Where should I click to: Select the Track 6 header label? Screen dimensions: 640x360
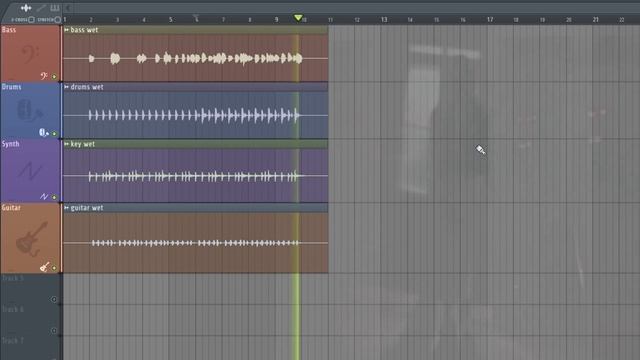click(x=13, y=309)
